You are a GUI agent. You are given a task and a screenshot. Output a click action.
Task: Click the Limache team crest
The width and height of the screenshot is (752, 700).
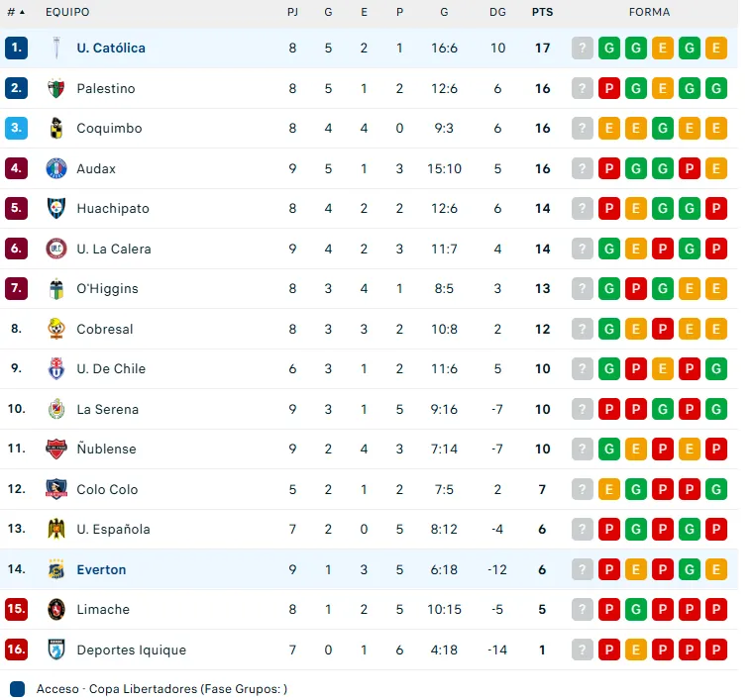tap(56, 609)
